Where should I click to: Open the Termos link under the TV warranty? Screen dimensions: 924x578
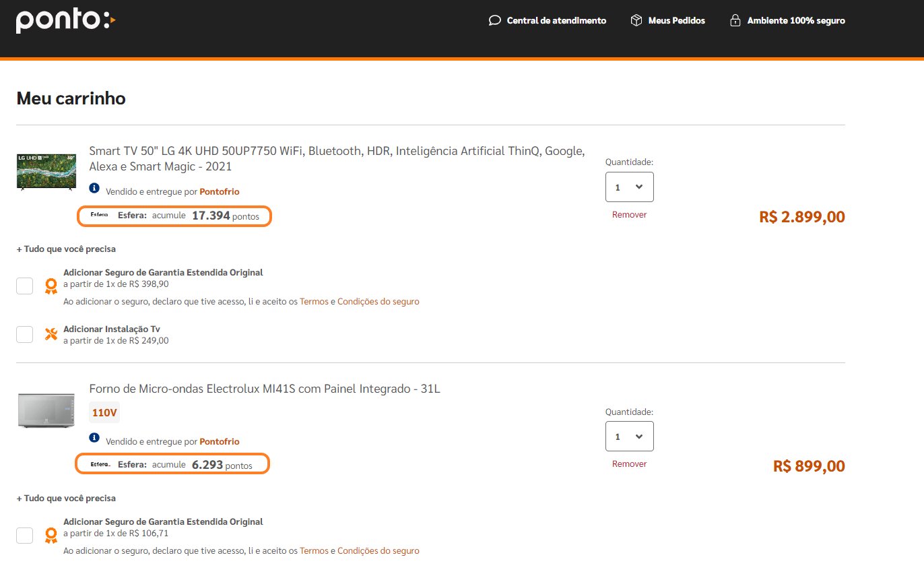tap(314, 302)
